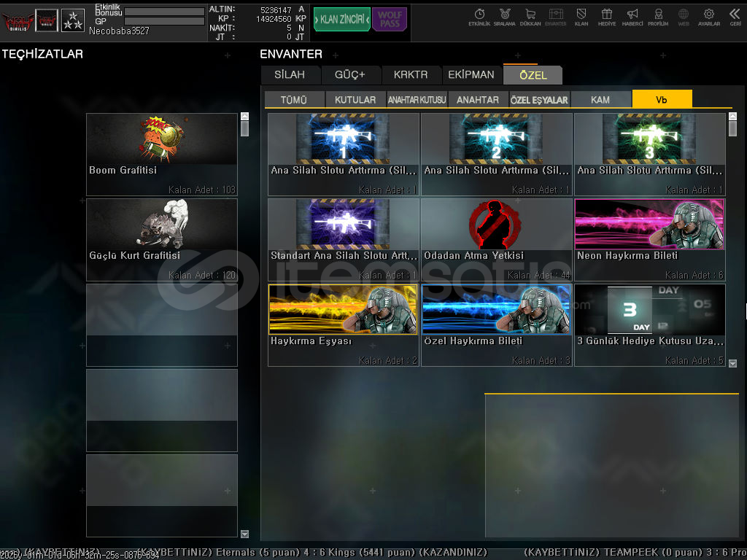Switch to the ÖZEL tab
This screenshot has height=560, width=747.
(x=533, y=75)
